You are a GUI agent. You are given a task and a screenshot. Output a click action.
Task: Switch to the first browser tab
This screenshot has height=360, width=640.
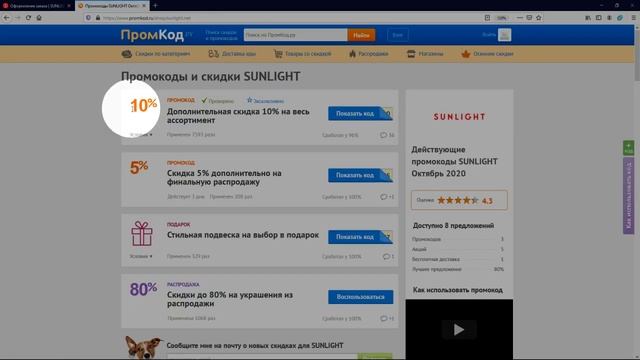(36, 6)
